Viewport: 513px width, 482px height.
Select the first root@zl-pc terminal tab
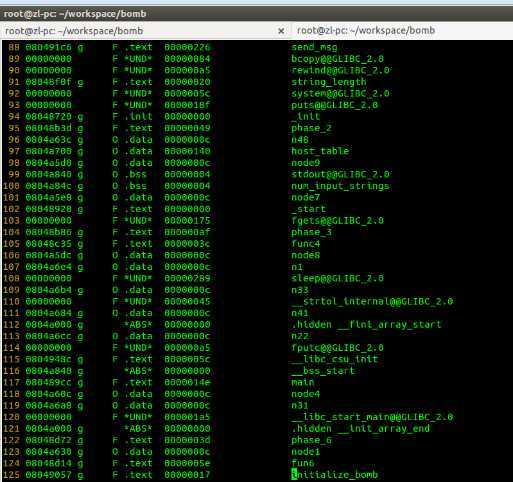coord(74,31)
